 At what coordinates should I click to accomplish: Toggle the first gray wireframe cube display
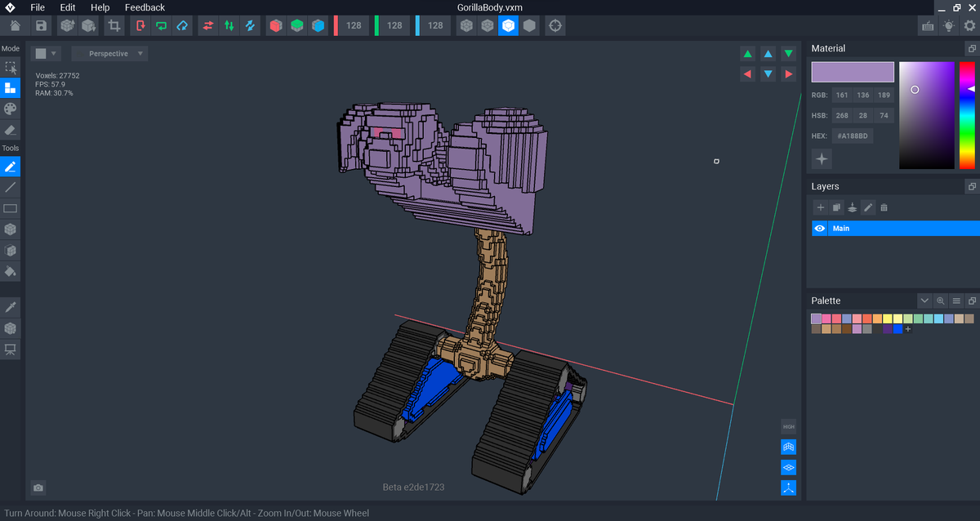[465, 25]
